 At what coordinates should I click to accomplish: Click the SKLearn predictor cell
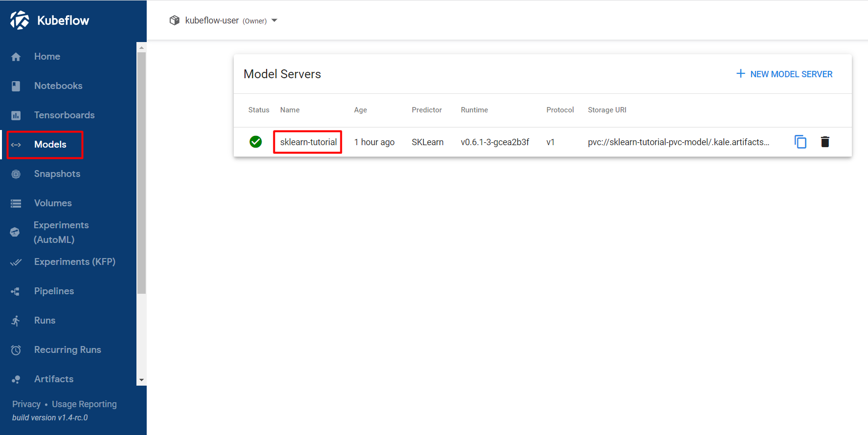pyautogui.click(x=427, y=142)
